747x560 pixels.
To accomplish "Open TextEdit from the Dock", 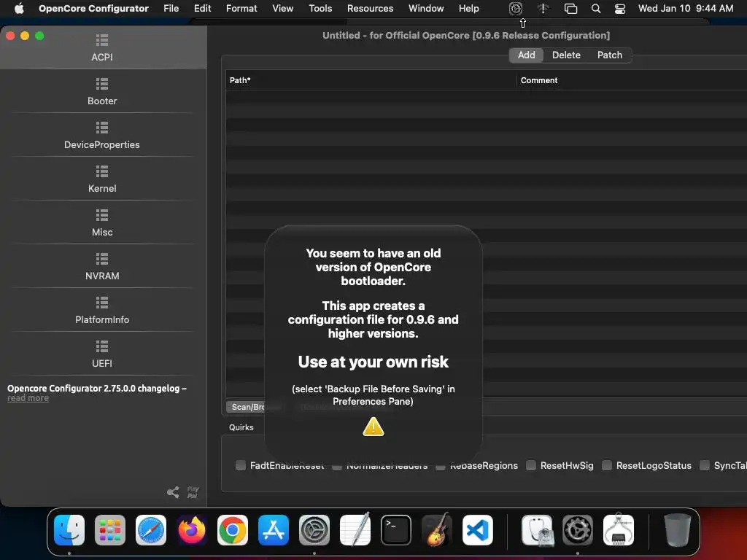I will [355, 529].
